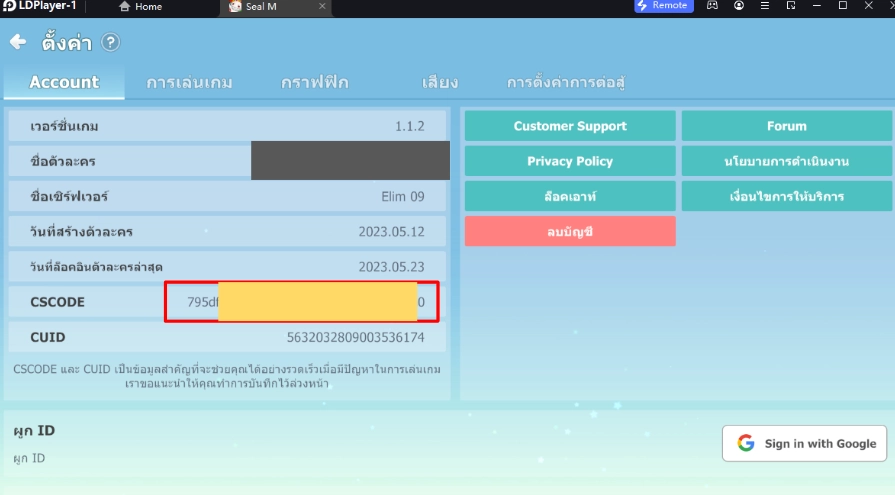This screenshot has width=895, height=495.
Task: Switch to the กราฟฟิก tab
Action: 315,83
